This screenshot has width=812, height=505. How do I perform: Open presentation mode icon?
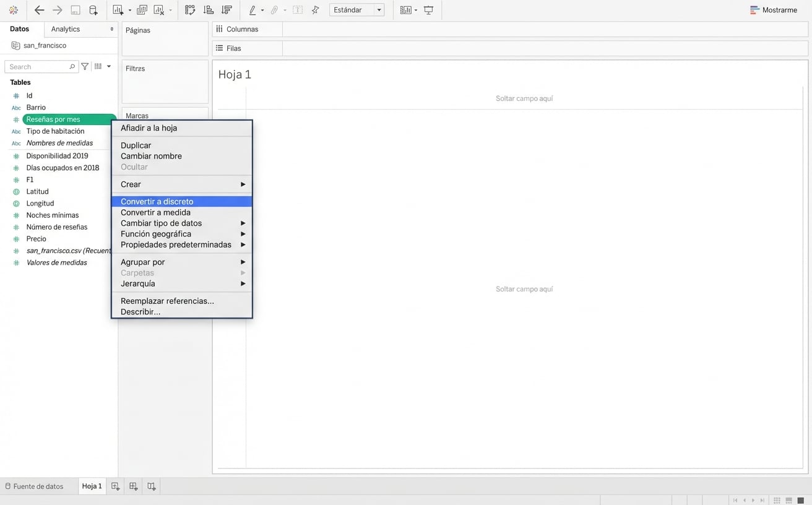tap(428, 10)
